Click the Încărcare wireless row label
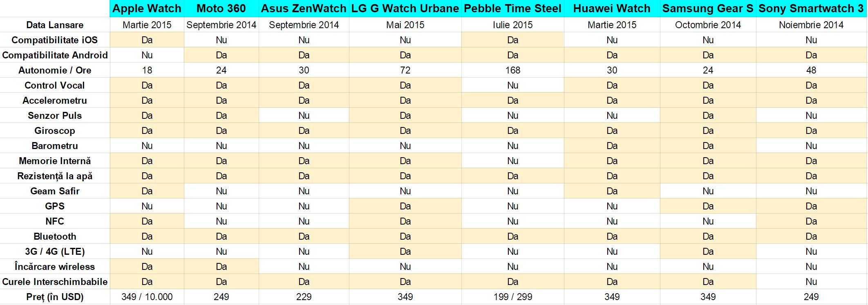868x305 pixels. click(x=55, y=267)
